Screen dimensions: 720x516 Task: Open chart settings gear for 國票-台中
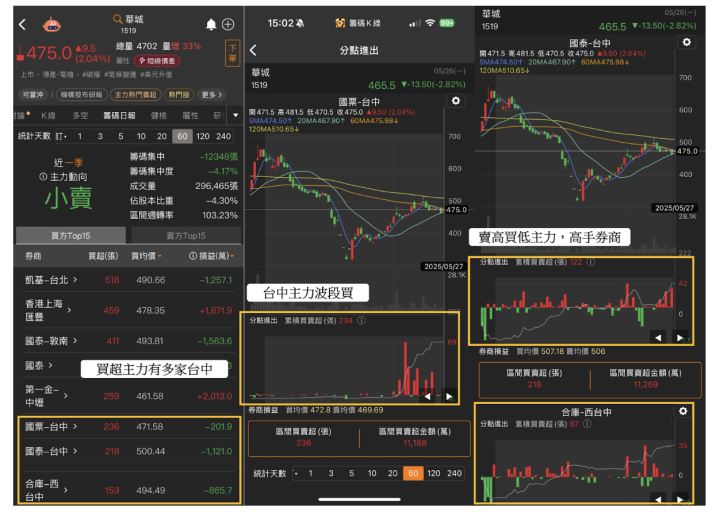point(456,101)
